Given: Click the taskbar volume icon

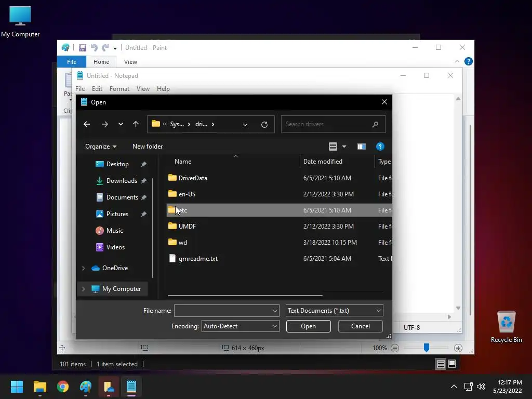Looking at the screenshot, I should click(x=481, y=387).
